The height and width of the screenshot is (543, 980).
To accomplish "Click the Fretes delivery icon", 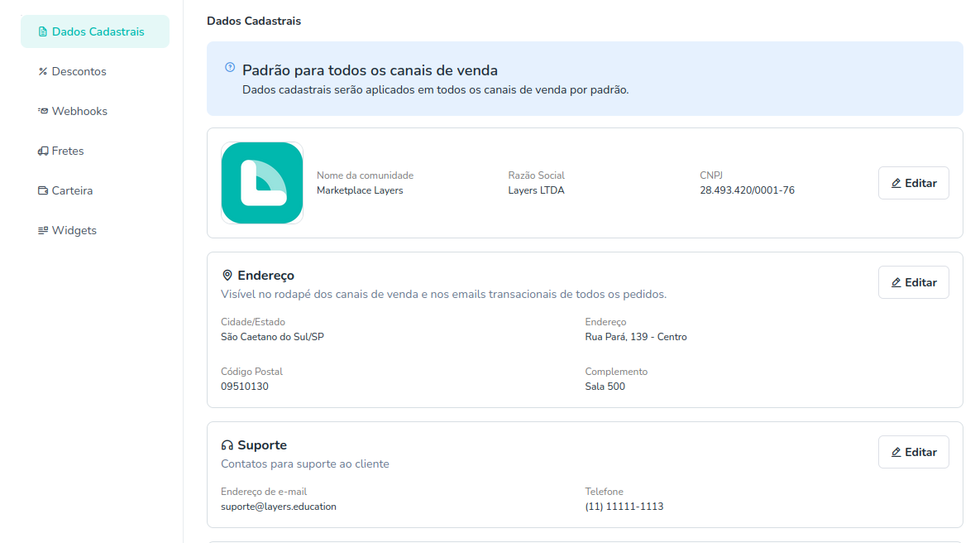I will [x=41, y=150].
